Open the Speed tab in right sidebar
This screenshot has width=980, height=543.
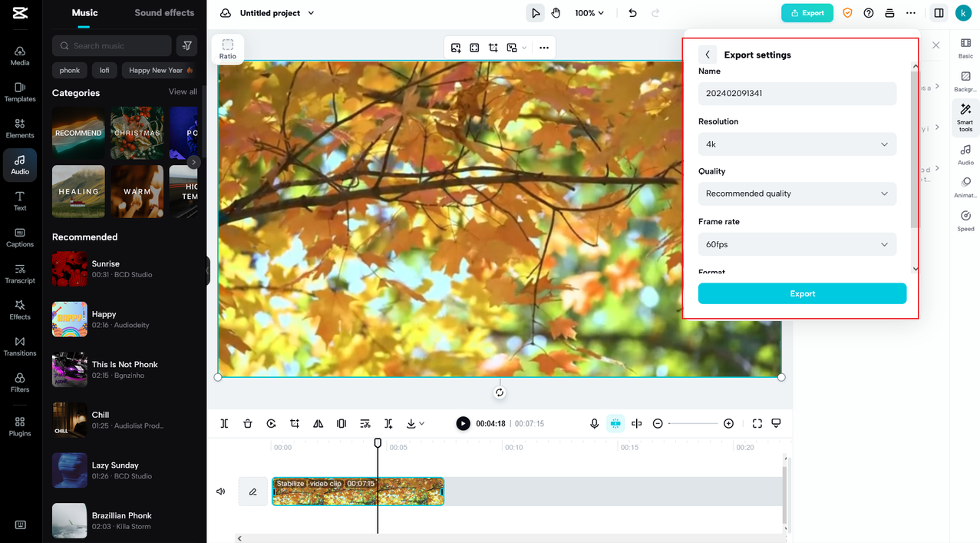[965, 220]
